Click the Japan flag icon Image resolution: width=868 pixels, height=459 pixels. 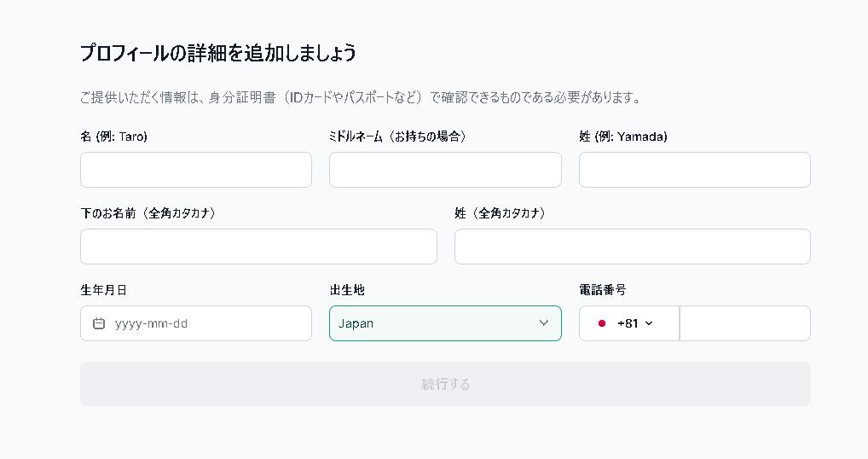pos(602,323)
